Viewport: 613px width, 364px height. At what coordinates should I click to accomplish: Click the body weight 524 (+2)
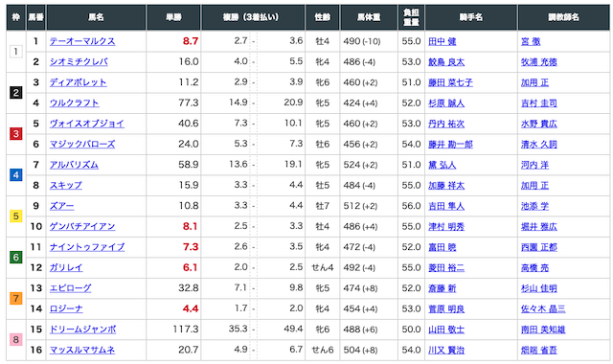pyautogui.click(x=360, y=165)
